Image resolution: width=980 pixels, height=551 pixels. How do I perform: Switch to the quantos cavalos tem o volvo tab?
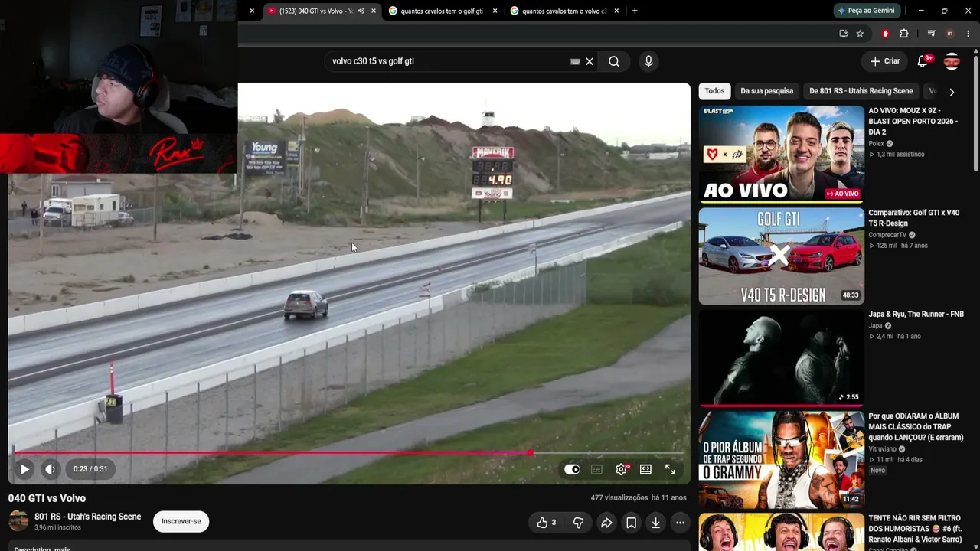563,11
